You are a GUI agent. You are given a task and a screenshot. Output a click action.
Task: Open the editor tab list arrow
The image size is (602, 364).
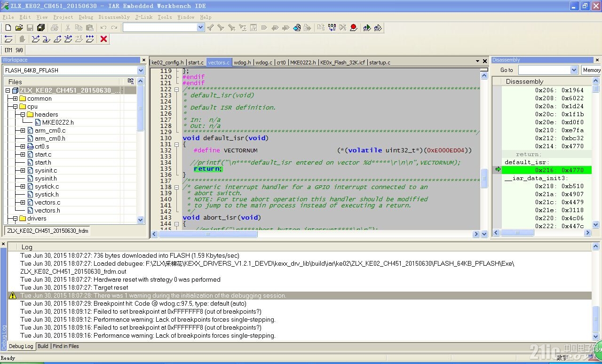(x=477, y=62)
